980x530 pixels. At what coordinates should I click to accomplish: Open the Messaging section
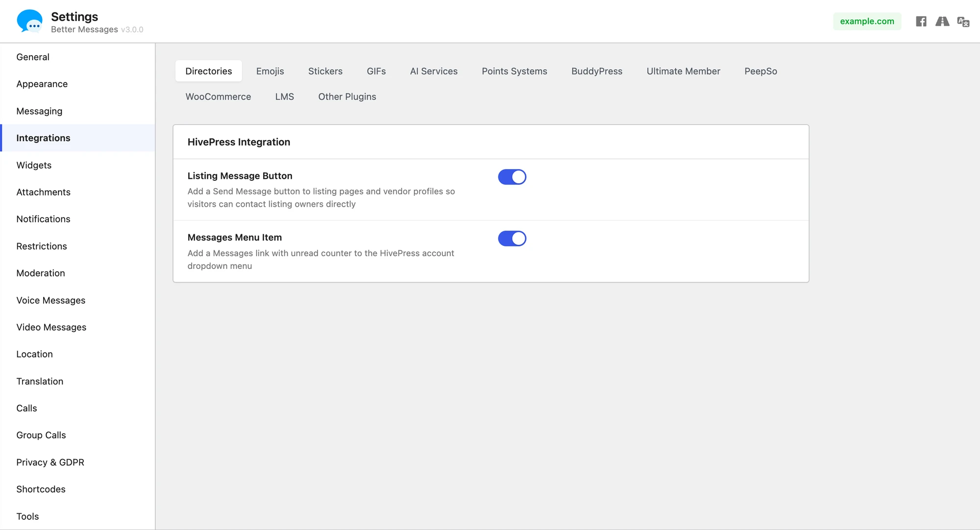pyautogui.click(x=77, y=111)
